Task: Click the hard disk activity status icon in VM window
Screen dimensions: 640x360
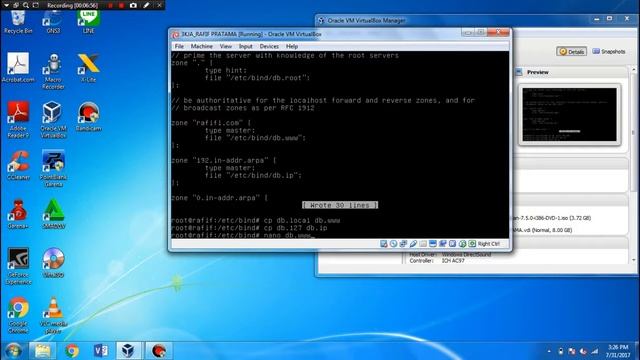Action: point(383,244)
